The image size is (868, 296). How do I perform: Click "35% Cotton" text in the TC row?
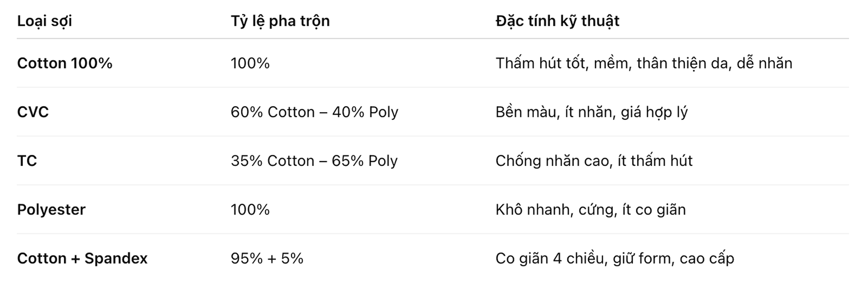click(x=273, y=161)
